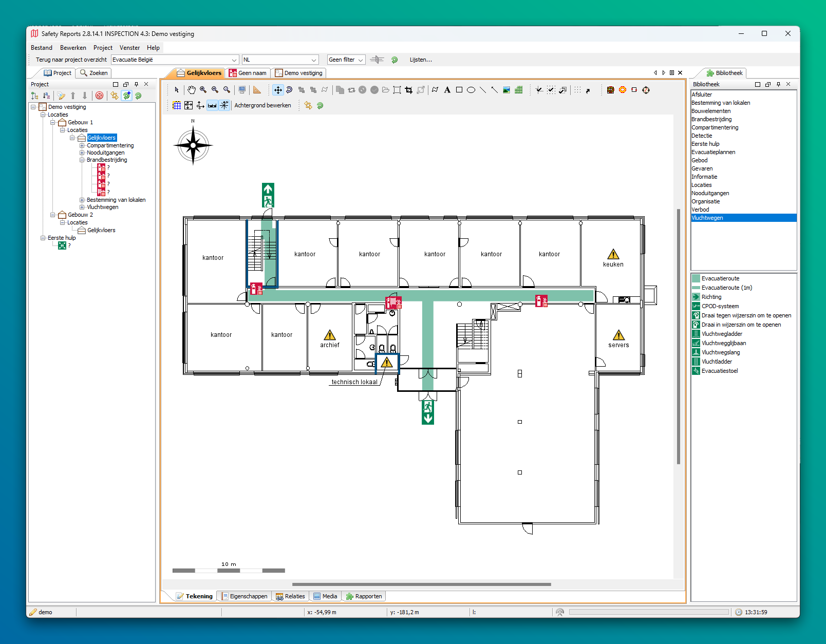The image size is (826, 644).
Task: Click the Lijsten… button
Action: [x=421, y=60]
